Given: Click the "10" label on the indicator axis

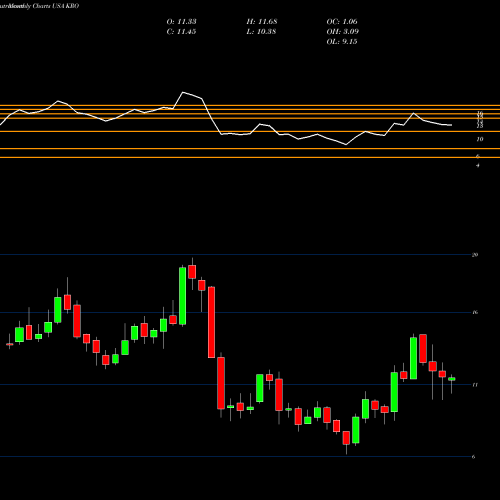Looking at the screenshot, I should tap(480, 139).
